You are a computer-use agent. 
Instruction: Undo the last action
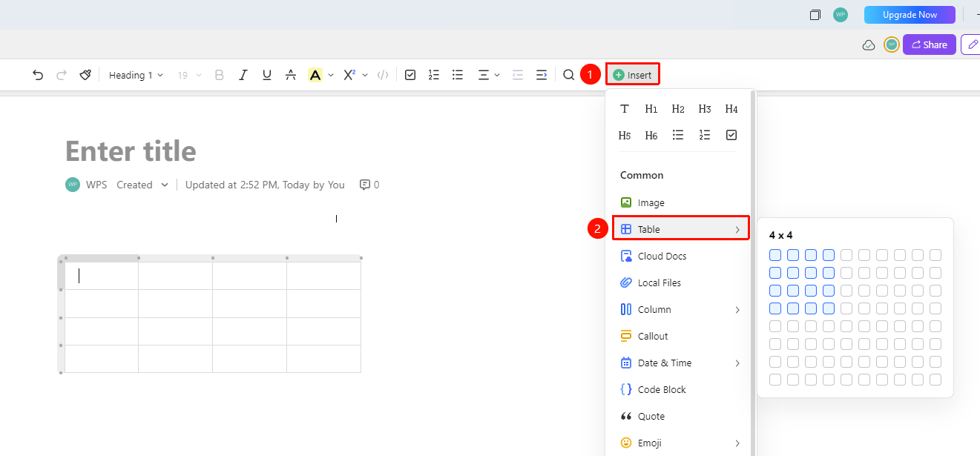tap(38, 75)
